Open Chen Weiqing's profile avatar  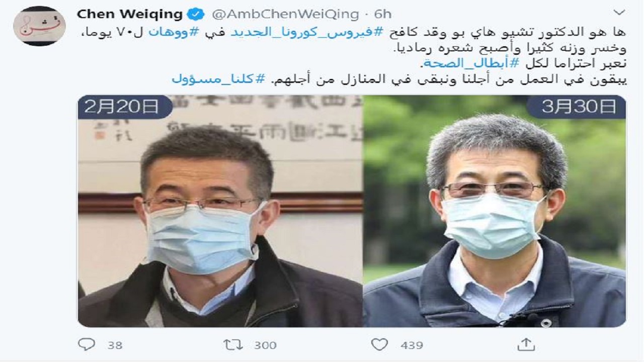[x=40, y=26]
